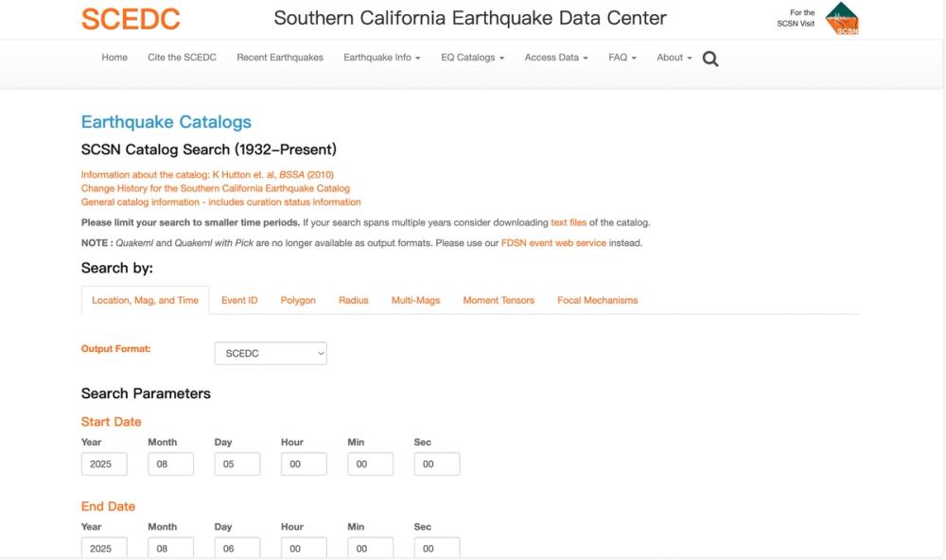Click the Start Date Min field
Viewport: 946px width, 560px height.
pos(371,464)
